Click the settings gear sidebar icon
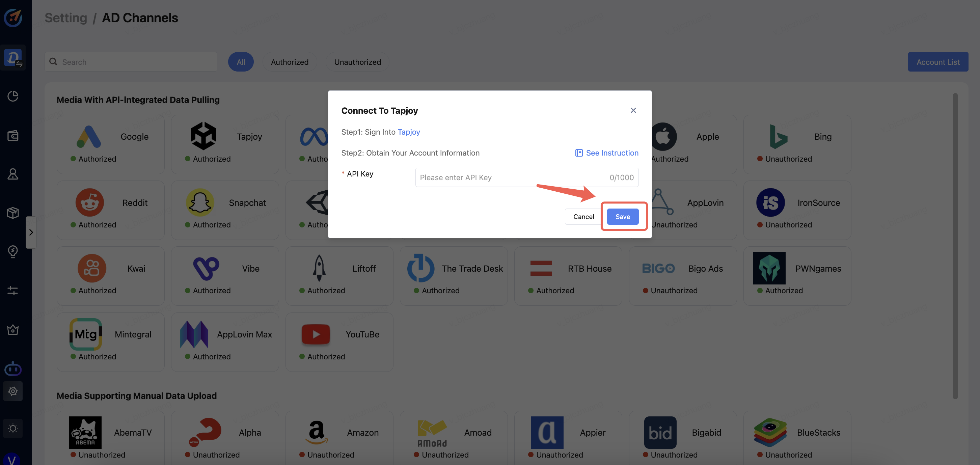The image size is (980, 465). pos(13,391)
